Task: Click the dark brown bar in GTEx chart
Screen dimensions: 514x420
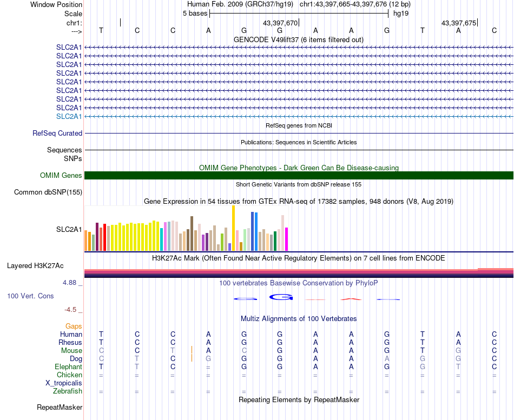Action: coord(192,234)
